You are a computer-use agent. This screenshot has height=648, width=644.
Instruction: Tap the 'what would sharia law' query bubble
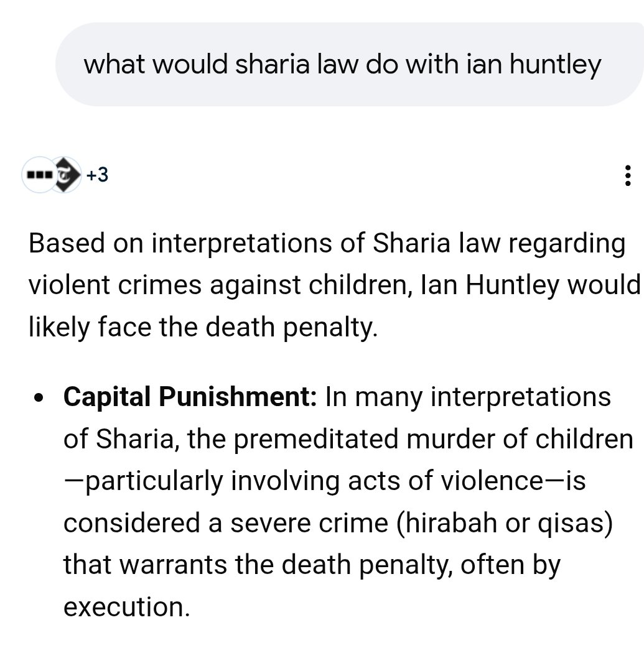coord(342,65)
